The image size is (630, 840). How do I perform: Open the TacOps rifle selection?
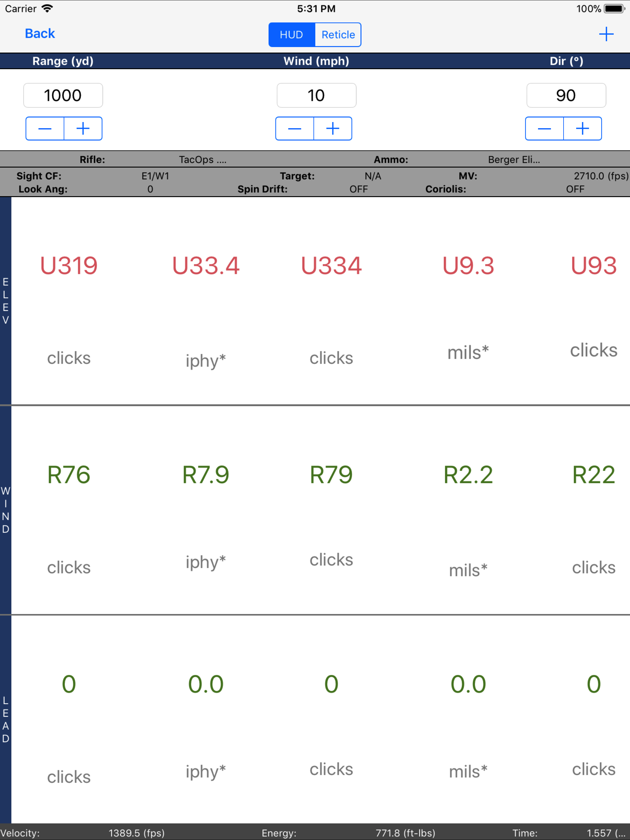202,160
